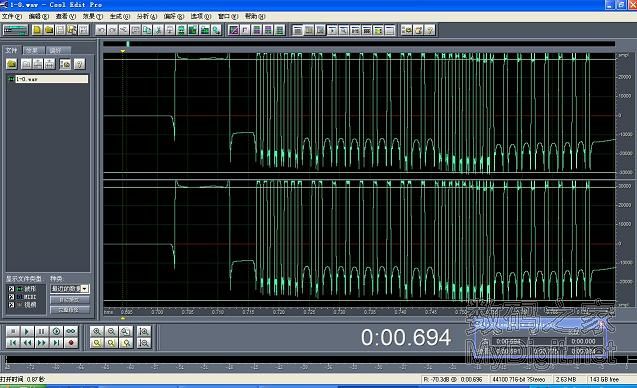The width and height of the screenshot is (637, 388).
Task: Click the lower button beneath the sort dropdown
Action: click(69, 310)
